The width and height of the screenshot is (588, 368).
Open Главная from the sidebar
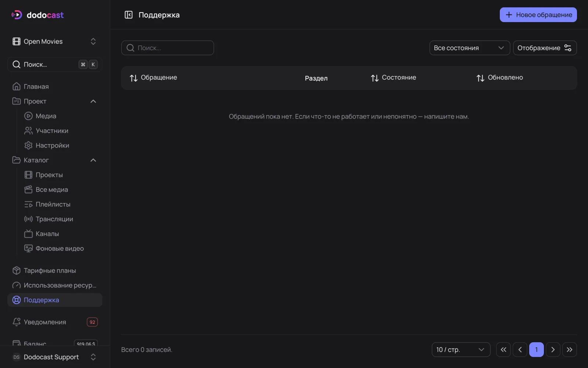click(x=55, y=86)
